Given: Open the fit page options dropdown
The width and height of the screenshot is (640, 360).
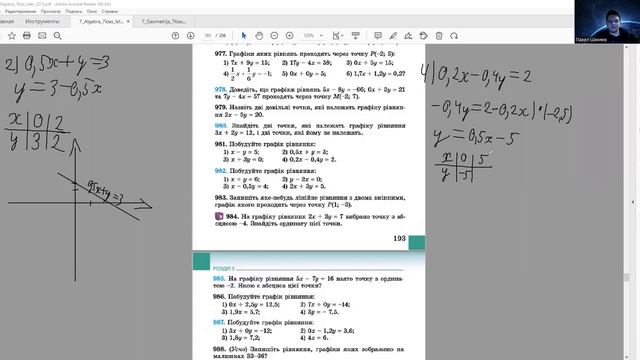Looking at the screenshot, I should click(338, 36).
